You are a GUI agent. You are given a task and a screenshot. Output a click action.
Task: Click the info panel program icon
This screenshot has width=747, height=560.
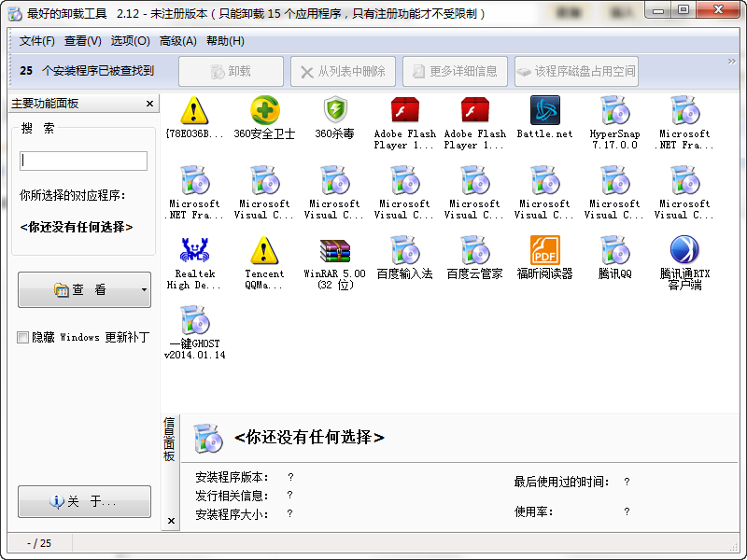(x=207, y=438)
